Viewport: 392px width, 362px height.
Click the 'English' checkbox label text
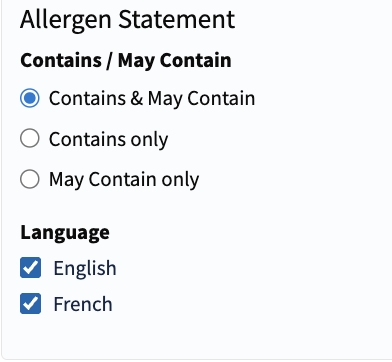[85, 269]
